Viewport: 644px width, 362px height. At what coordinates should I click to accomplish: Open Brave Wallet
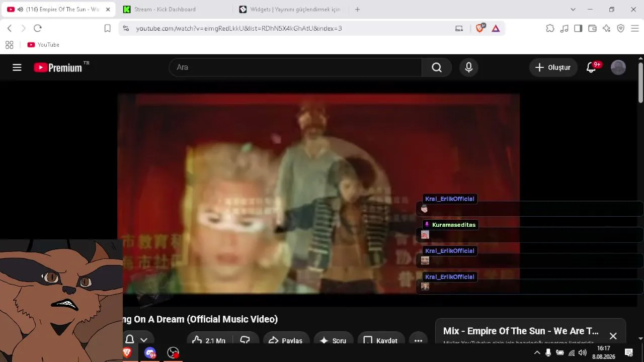click(593, 28)
